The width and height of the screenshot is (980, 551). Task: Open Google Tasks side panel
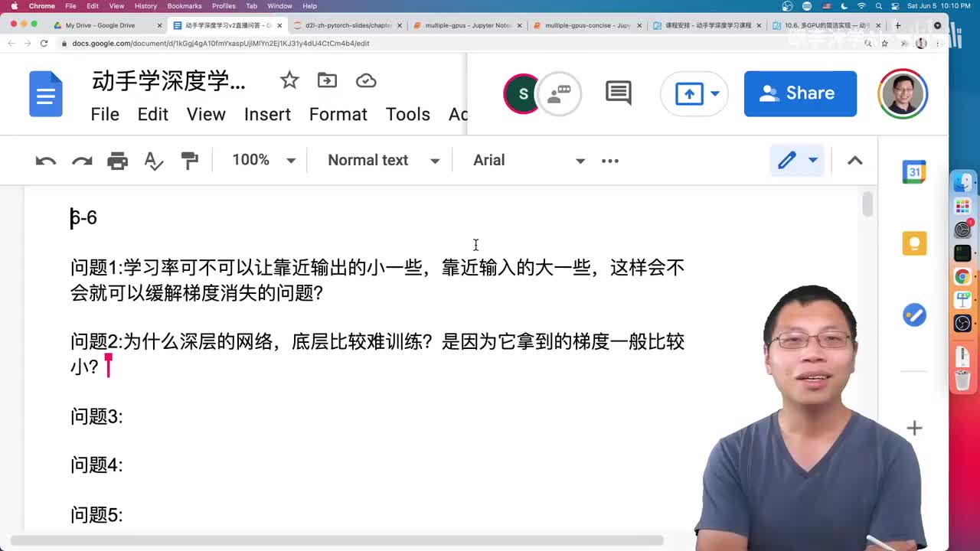914,315
